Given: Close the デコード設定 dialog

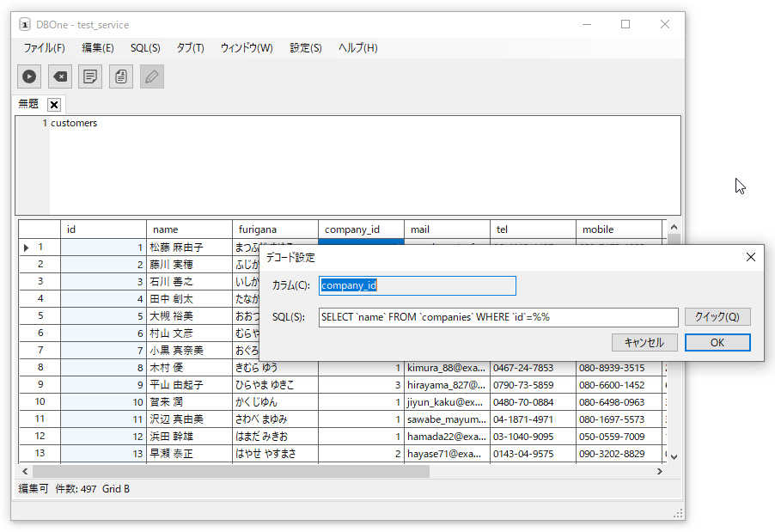Looking at the screenshot, I should [750, 257].
